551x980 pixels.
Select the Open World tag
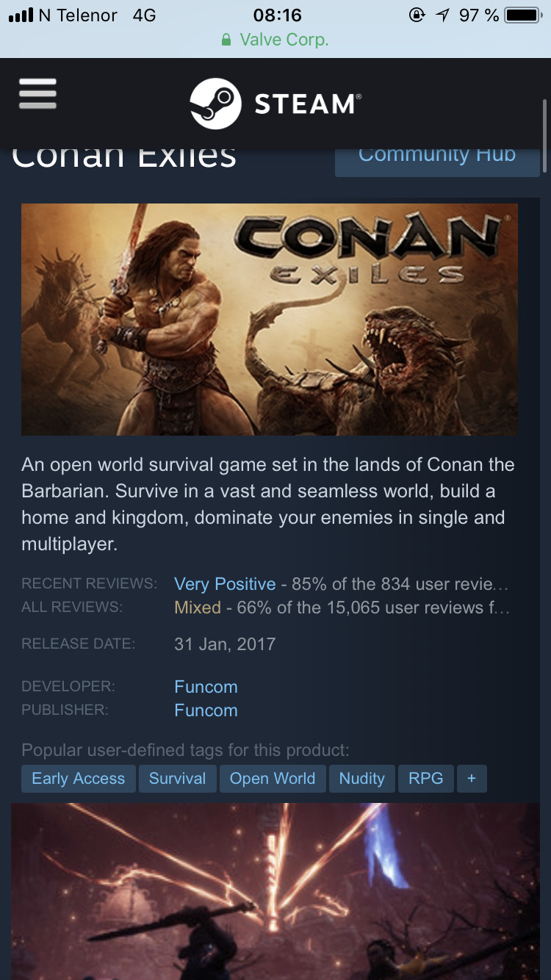coord(273,779)
